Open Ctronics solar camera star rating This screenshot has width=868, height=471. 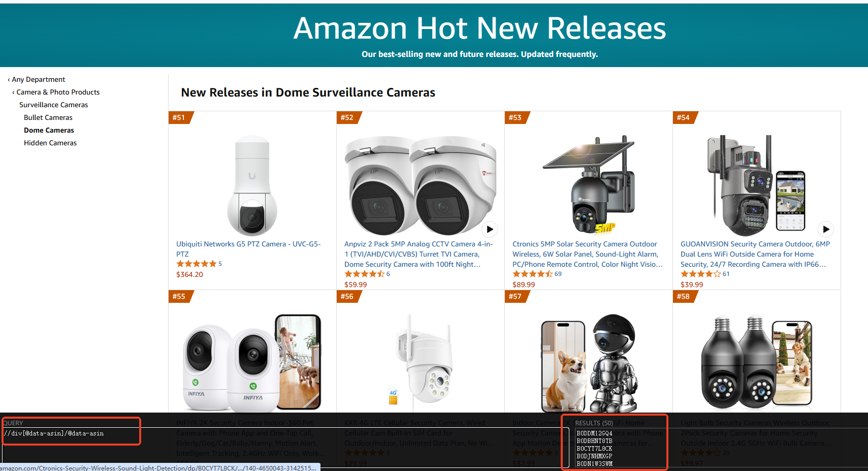click(533, 274)
